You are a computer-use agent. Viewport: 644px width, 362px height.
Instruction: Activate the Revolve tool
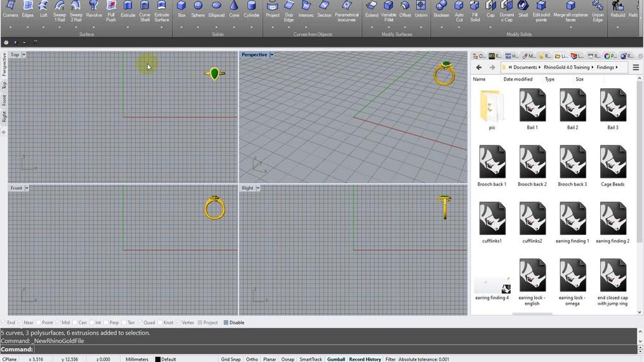(93, 10)
